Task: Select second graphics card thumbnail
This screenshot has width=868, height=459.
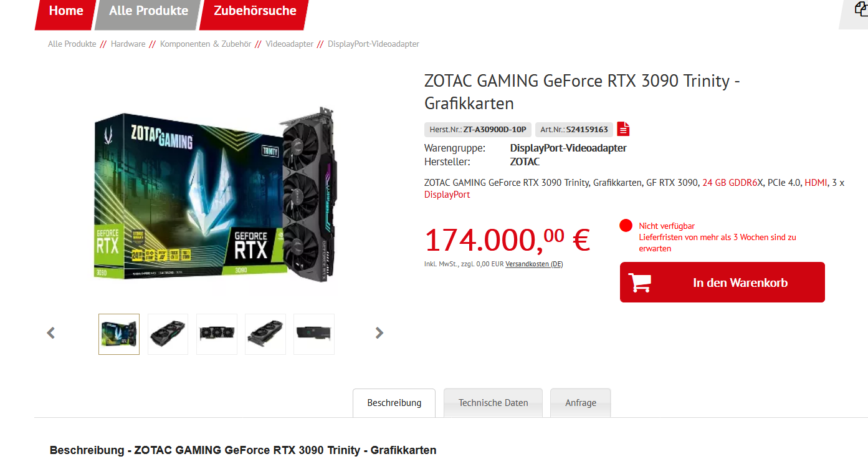Action: pyautogui.click(x=168, y=334)
